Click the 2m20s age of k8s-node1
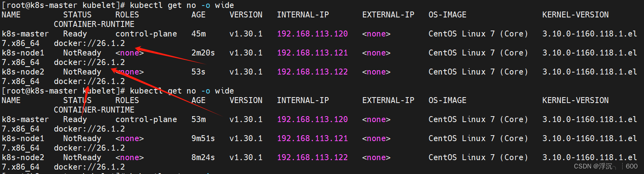This screenshot has width=644, height=174. pyautogui.click(x=203, y=53)
